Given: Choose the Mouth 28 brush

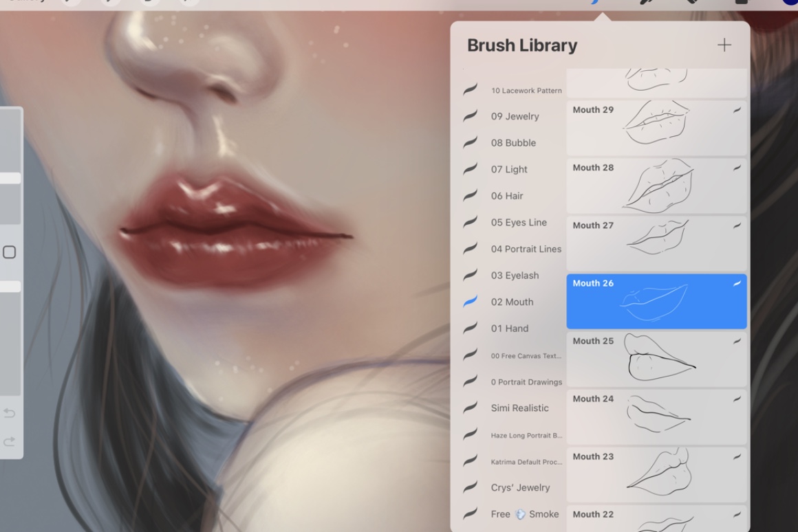Looking at the screenshot, I should 656,186.
